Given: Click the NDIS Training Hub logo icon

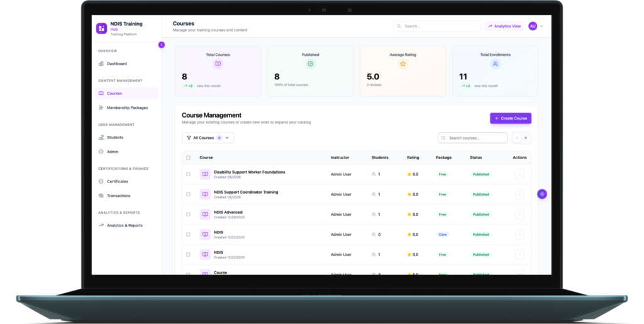Looking at the screenshot, I should pyautogui.click(x=101, y=28).
